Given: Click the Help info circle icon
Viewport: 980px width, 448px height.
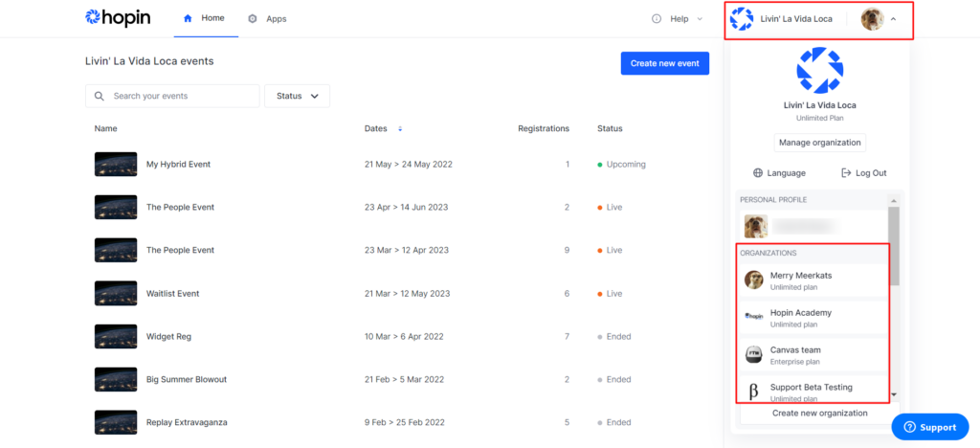Looking at the screenshot, I should (657, 19).
